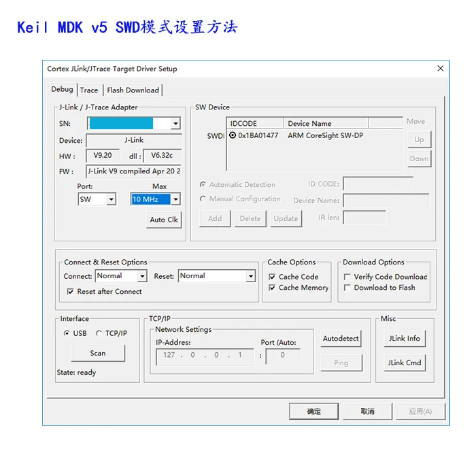The height and width of the screenshot is (476, 476).
Task: Select the 0x1BA01477 IDCODE radio entry
Action: pyautogui.click(x=233, y=135)
